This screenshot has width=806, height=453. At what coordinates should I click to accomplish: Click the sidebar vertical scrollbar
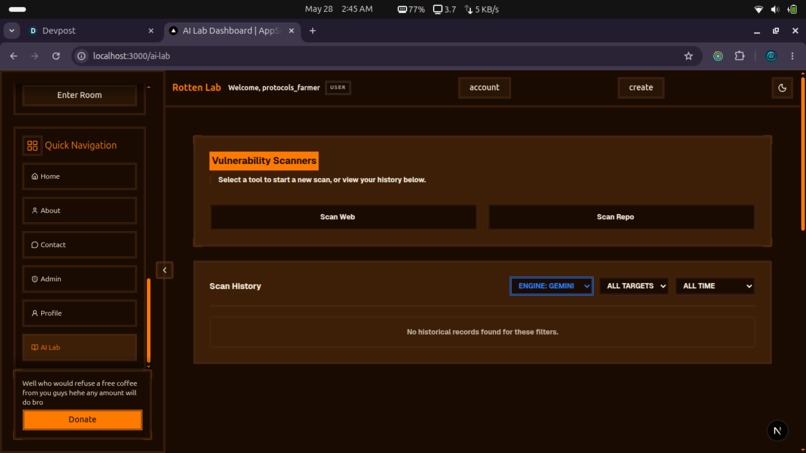(149, 321)
